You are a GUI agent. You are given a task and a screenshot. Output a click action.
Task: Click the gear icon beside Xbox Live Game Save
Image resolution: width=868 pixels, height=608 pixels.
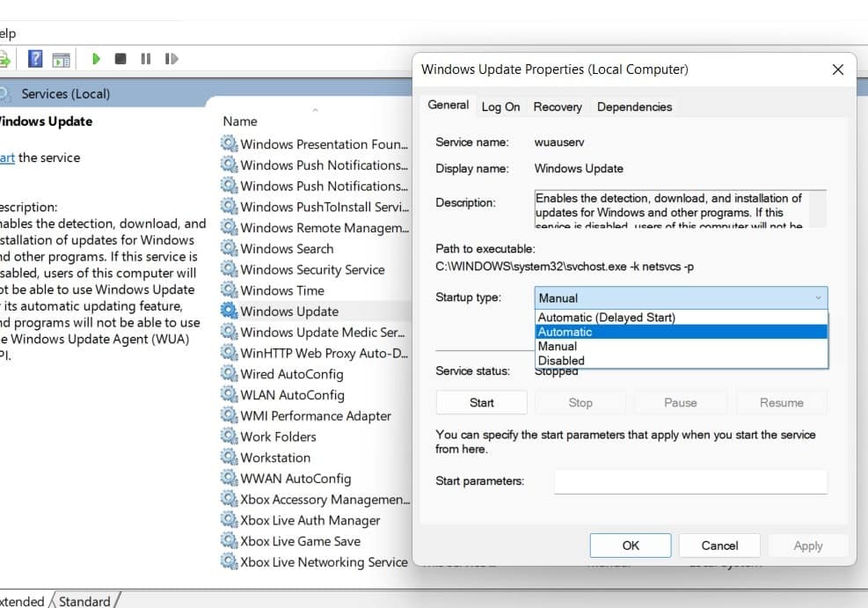coord(229,541)
